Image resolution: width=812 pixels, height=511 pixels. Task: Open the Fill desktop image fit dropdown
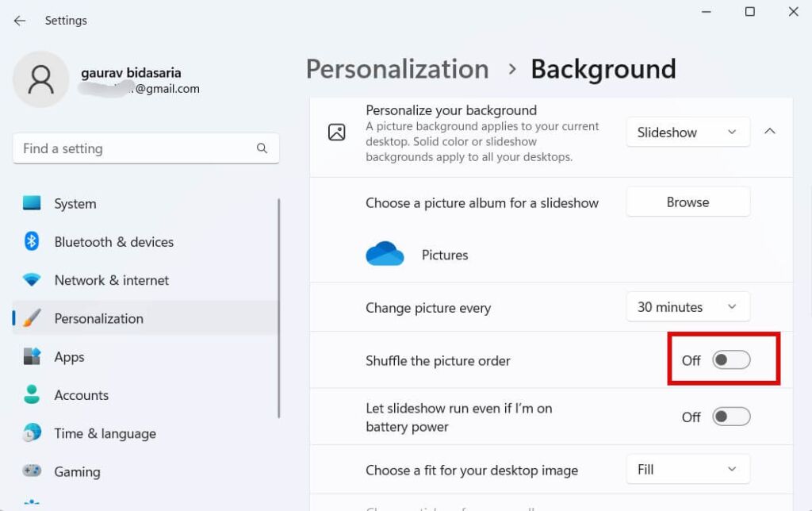pos(688,469)
